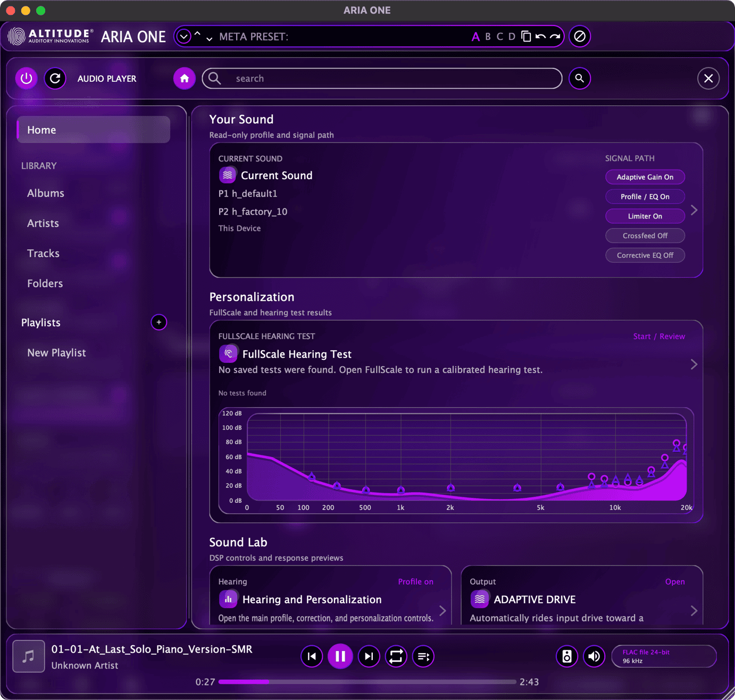Open Folders in the library
735x700 pixels.
click(x=45, y=284)
